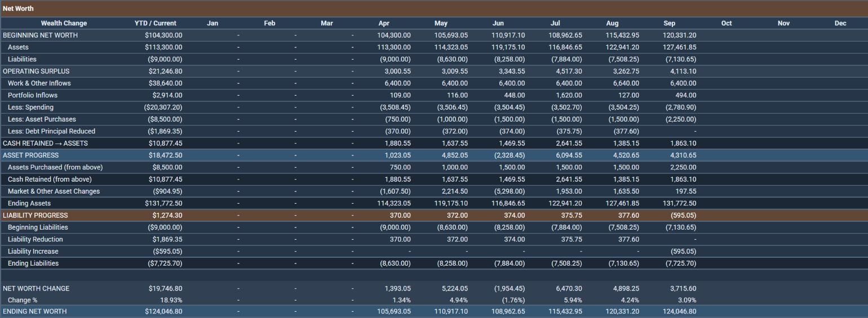The width and height of the screenshot is (868, 318).
Task: Click the Less: Debt Principal Reduced label
Action: 51,131
